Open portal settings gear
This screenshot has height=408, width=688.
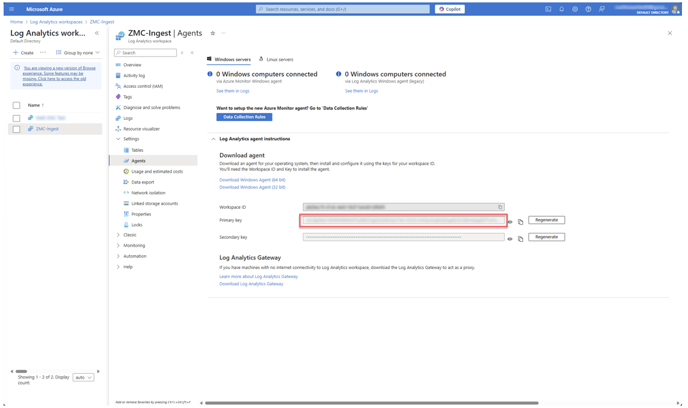(x=575, y=9)
